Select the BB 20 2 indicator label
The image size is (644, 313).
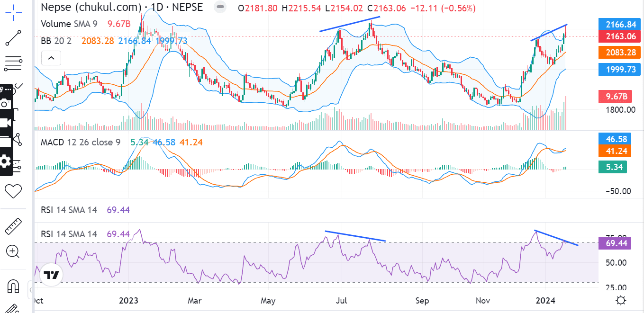(x=56, y=41)
